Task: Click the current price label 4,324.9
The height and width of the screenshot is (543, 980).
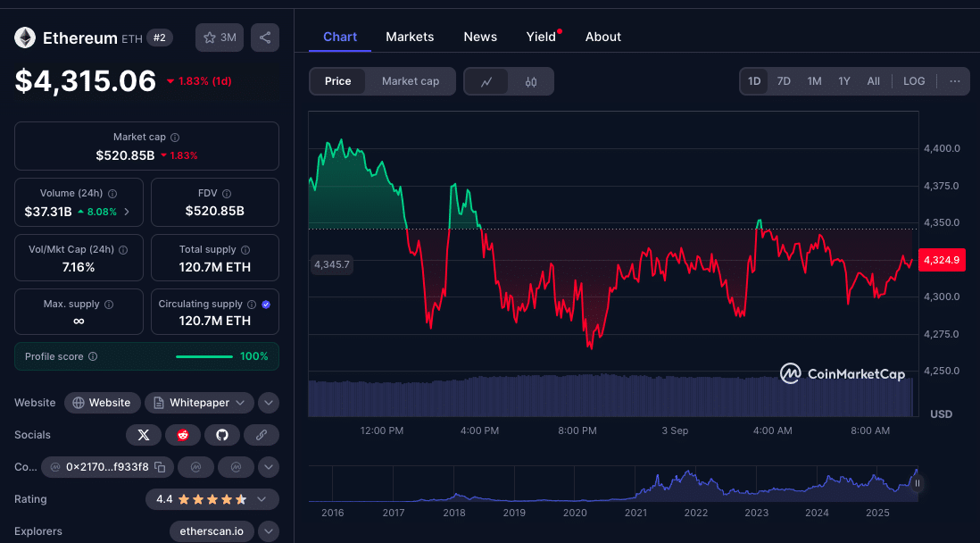Action: (942, 260)
